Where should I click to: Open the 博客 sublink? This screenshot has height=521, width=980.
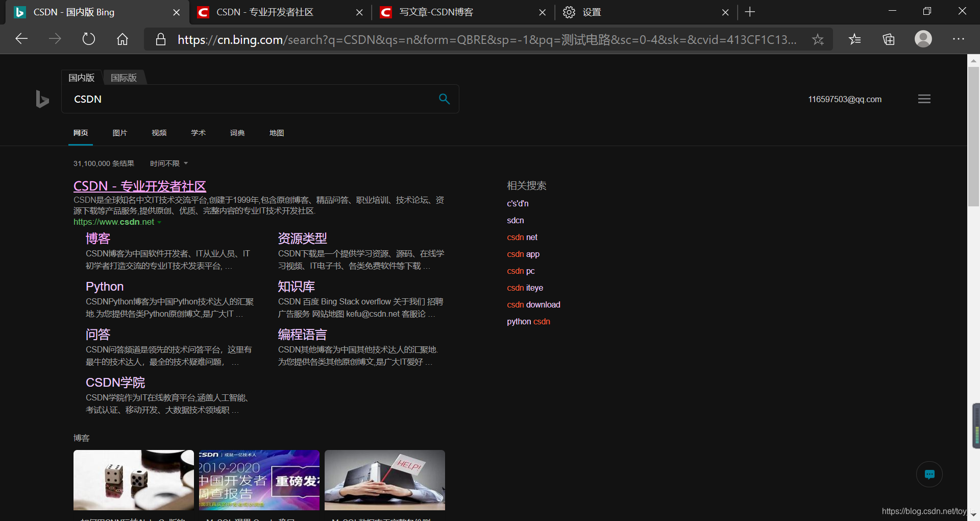98,239
